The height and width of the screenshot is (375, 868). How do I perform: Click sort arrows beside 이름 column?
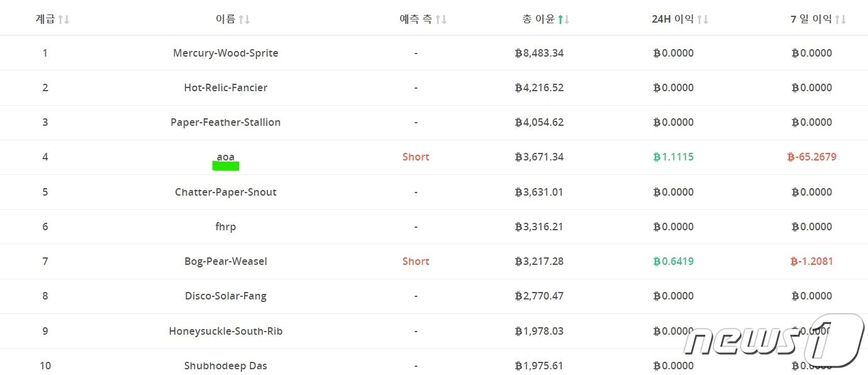tap(244, 20)
